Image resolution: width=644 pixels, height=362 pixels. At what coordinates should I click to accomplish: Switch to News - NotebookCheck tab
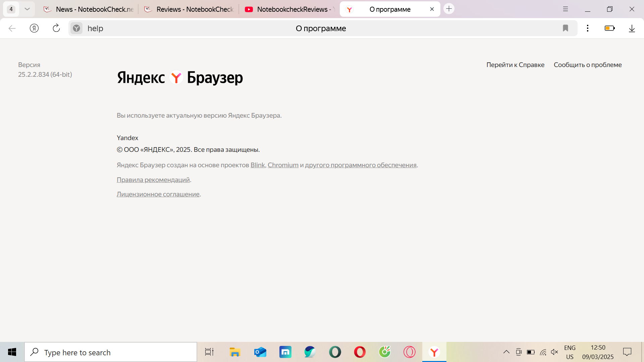pyautogui.click(x=89, y=9)
